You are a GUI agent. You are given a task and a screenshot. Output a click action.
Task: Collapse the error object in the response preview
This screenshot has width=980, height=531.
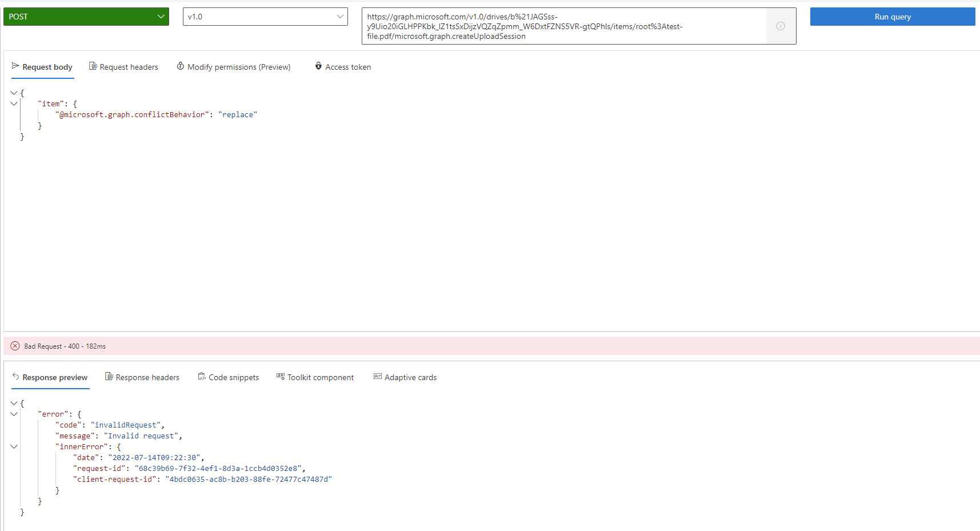tap(14, 414)
